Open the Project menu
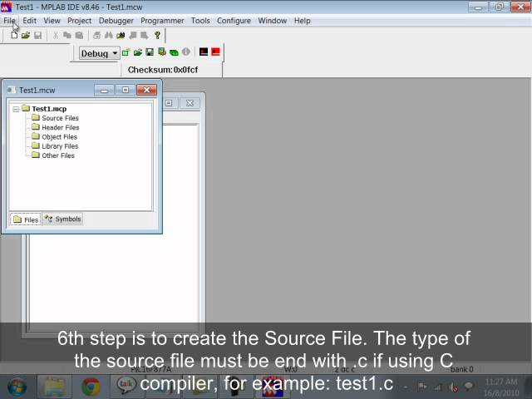 [80, 21]
